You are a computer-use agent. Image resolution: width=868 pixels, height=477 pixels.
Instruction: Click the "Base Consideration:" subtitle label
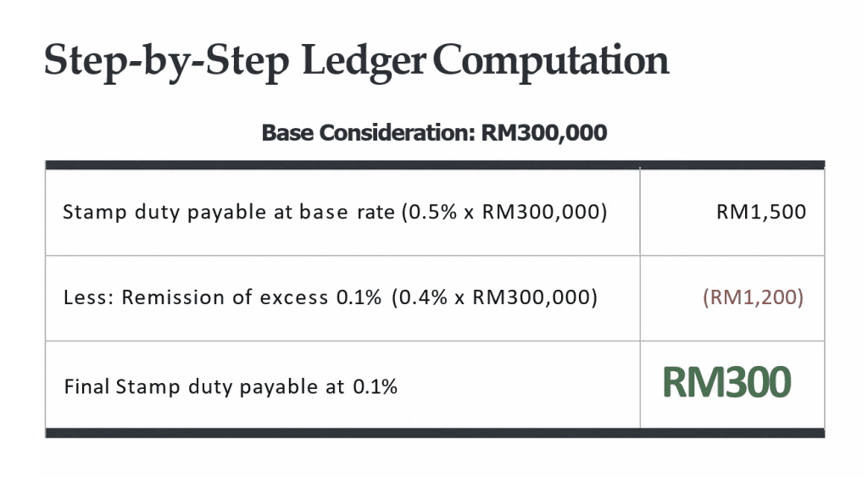pos(369,133)
